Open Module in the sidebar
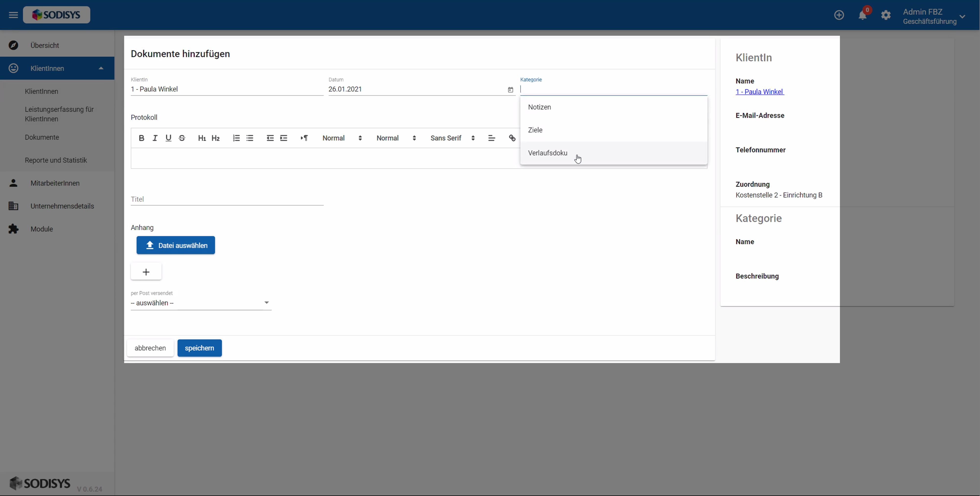The image size is (980, 496). click(57, 229)
